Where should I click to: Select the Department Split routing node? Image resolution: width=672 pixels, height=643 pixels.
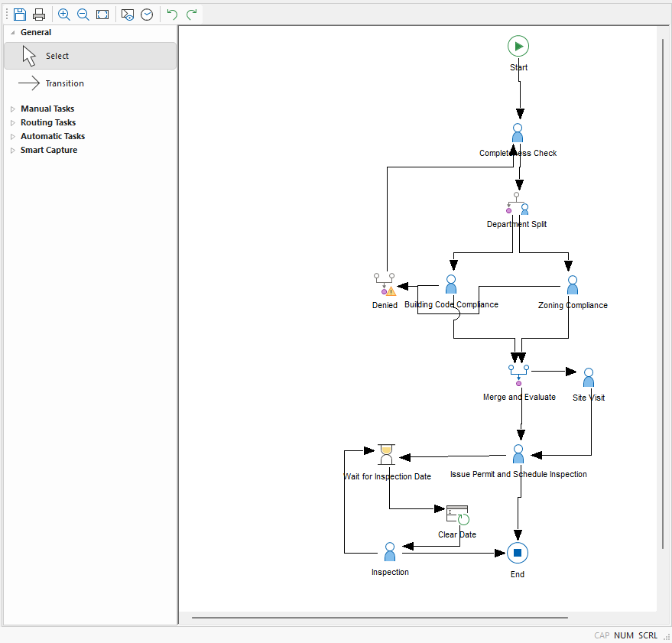(517, 203)
